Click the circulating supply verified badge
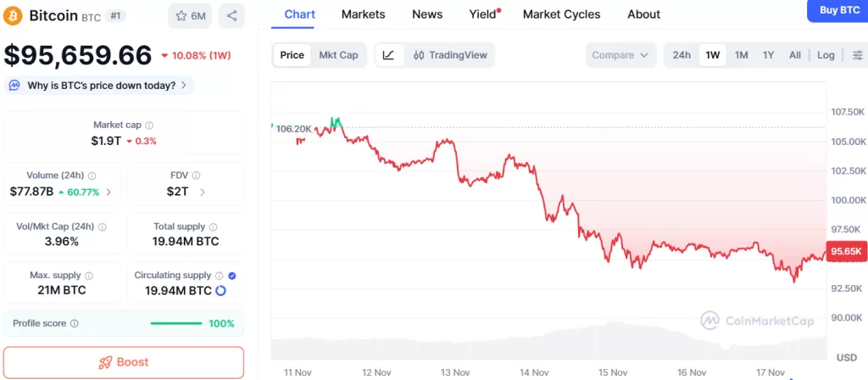 pyautogui.click(x=232, y=276)
